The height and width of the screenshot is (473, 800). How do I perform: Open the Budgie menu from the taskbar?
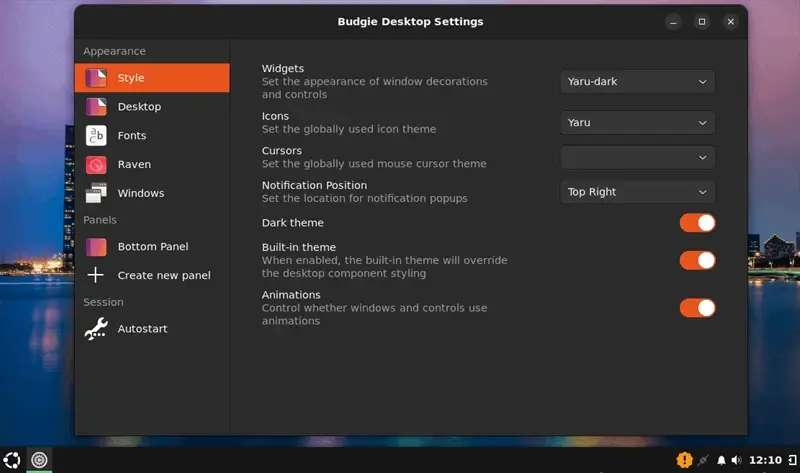coord(12,460)
